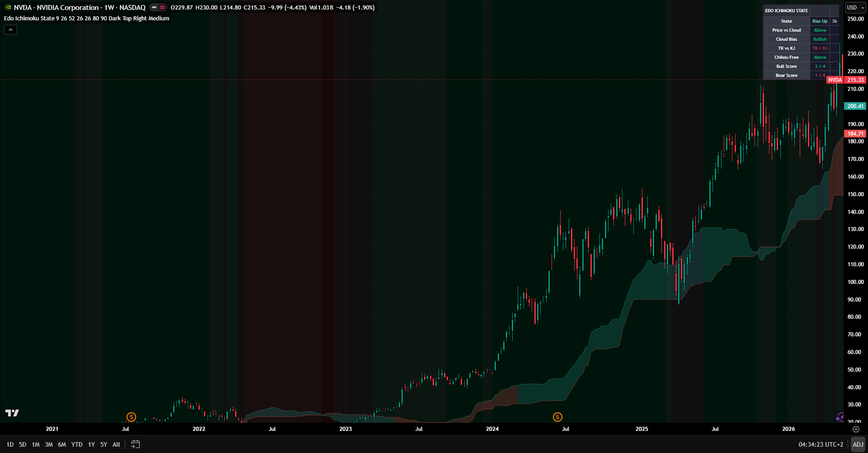Click the NVDA NVIDIA Corporation symbol title

click(80, 7)
